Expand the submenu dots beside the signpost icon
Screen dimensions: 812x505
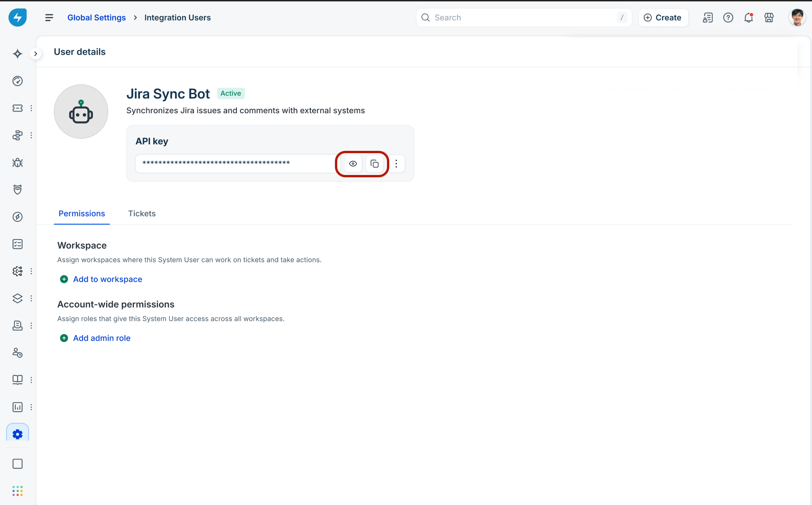pos(31,136)
